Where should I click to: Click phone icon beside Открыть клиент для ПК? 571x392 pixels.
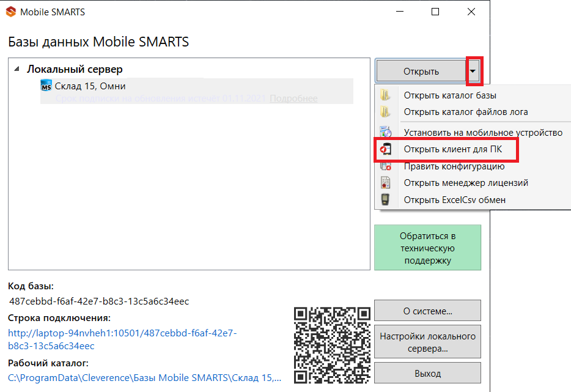click(385, 149)
